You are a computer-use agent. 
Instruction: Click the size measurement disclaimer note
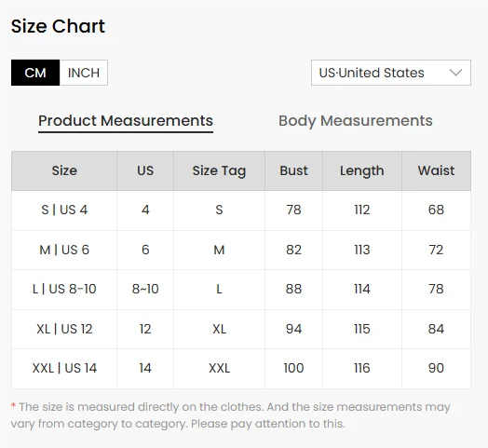(231, 415)
